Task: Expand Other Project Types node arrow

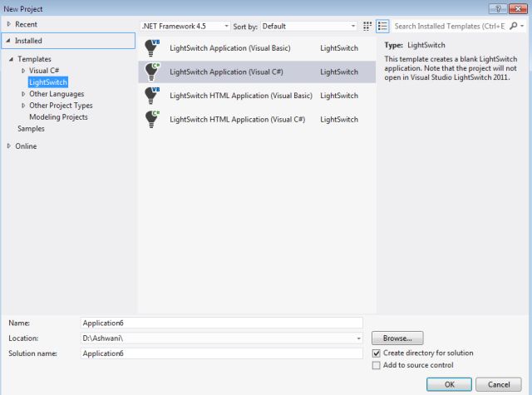Action: coord(23,106)
